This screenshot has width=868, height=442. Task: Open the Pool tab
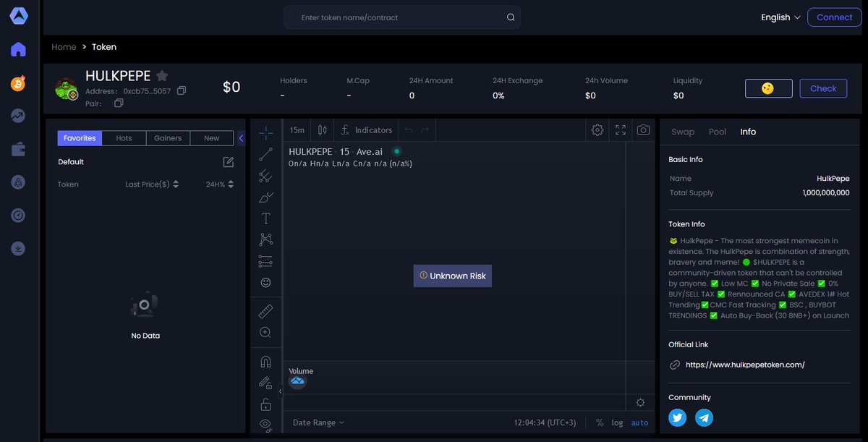point(718,132)
